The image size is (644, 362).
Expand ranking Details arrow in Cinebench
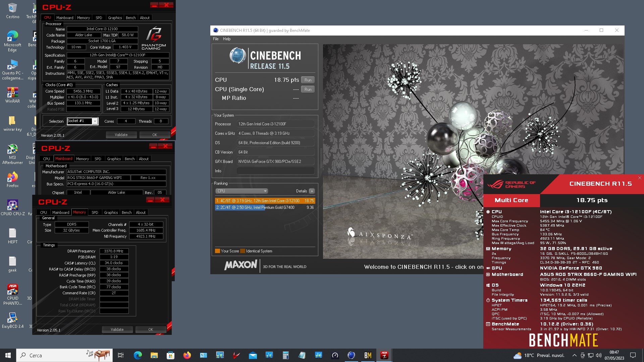tap(312, 191)
